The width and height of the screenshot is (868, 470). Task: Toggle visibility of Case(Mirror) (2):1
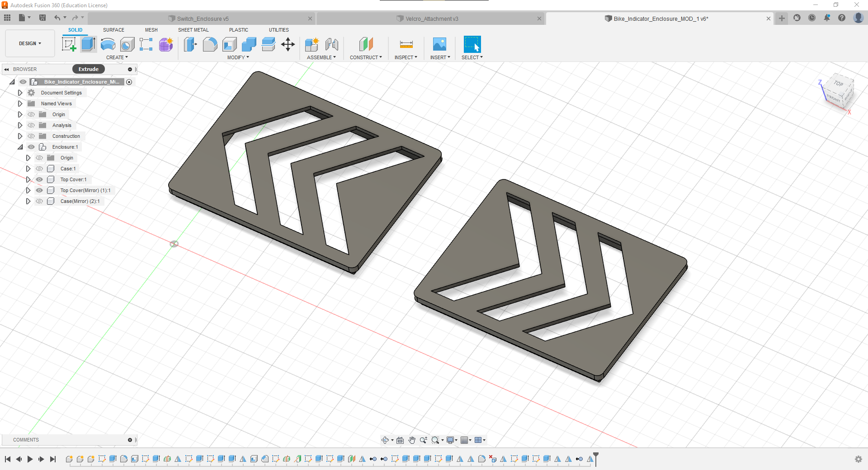pos(39,201)
